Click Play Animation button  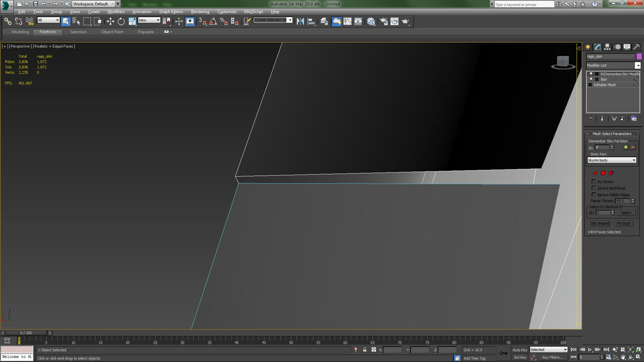tap(590, 349)
